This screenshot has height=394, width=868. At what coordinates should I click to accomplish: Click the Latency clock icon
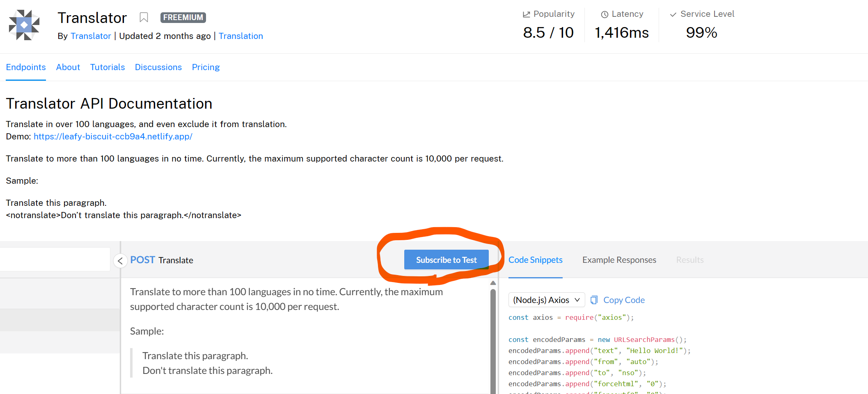point(605,15)
